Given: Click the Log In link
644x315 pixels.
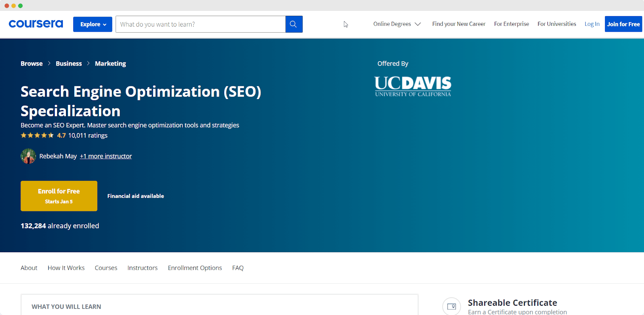Looking at the screenshot, I should (592, 24).
